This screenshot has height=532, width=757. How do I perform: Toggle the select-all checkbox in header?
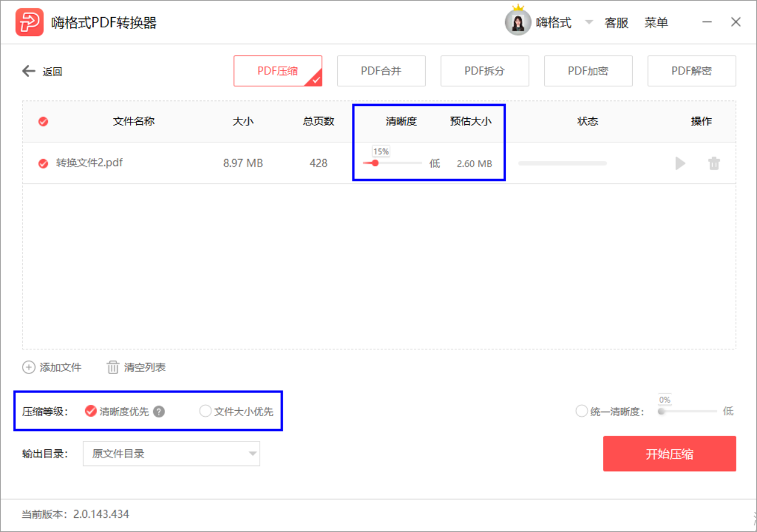pos(43,122)
